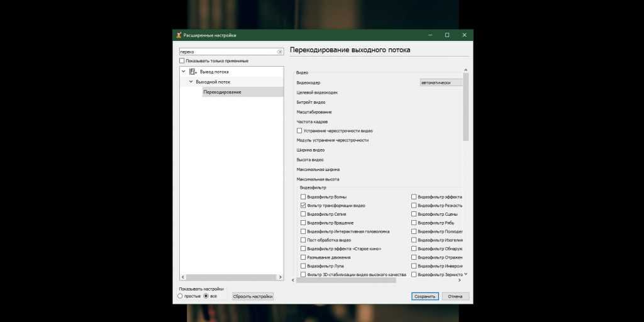Collapse the Выходной поток tree node
The image size is (644, 322).
click(191, 82)
